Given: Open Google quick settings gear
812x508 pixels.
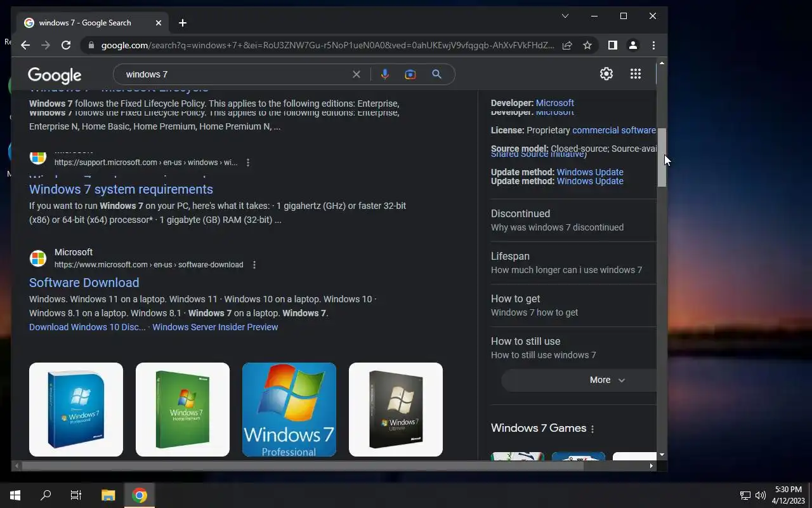Looking at the screenshot, I should pyautogui.click(x=606, y=74).
